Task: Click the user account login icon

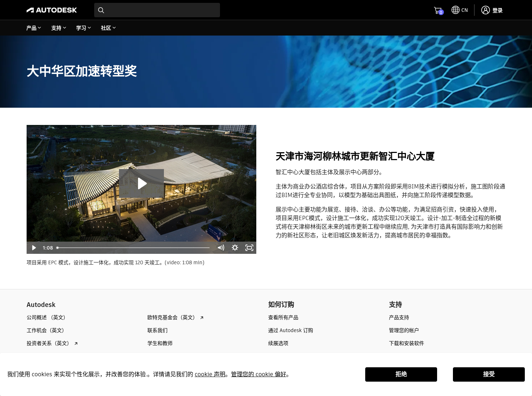Action: (486, 10)
